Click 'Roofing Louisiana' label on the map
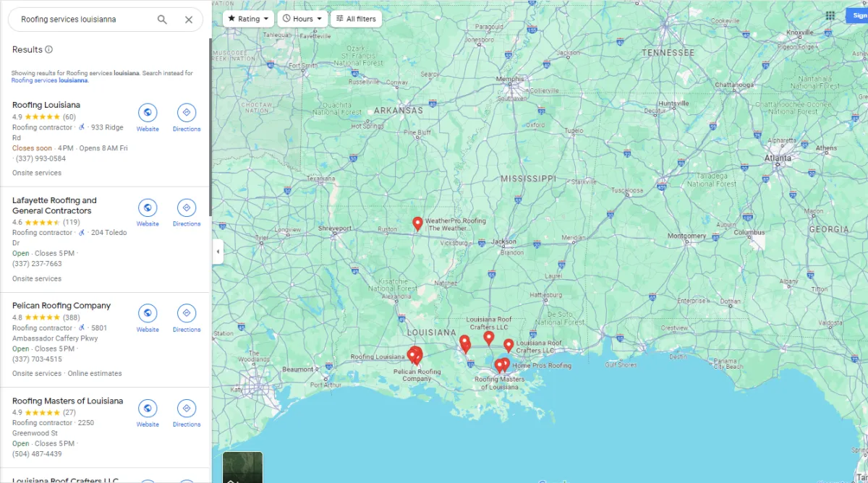 pyautogui.click(x=378, y=357)
